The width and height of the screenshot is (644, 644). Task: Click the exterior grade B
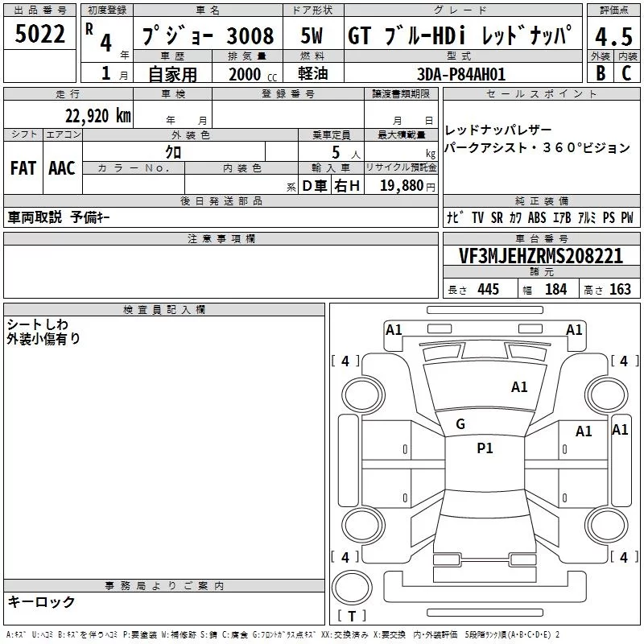pos(601,73)
